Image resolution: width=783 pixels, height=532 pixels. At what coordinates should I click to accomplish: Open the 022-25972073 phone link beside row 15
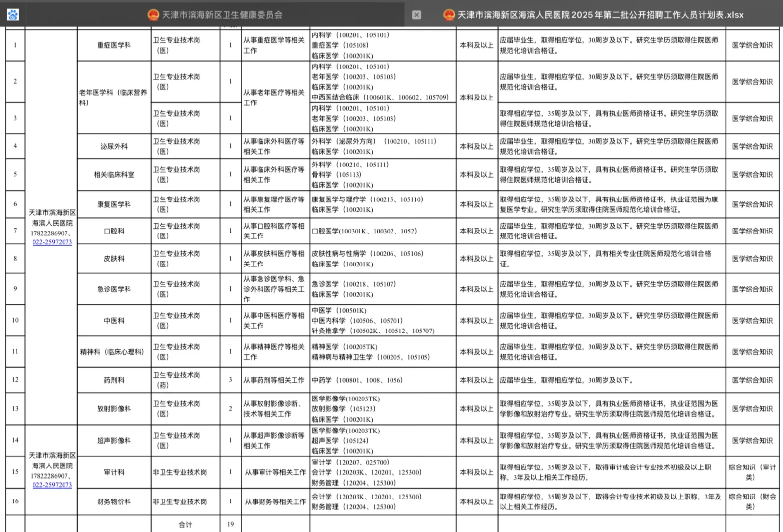point(52,485)
